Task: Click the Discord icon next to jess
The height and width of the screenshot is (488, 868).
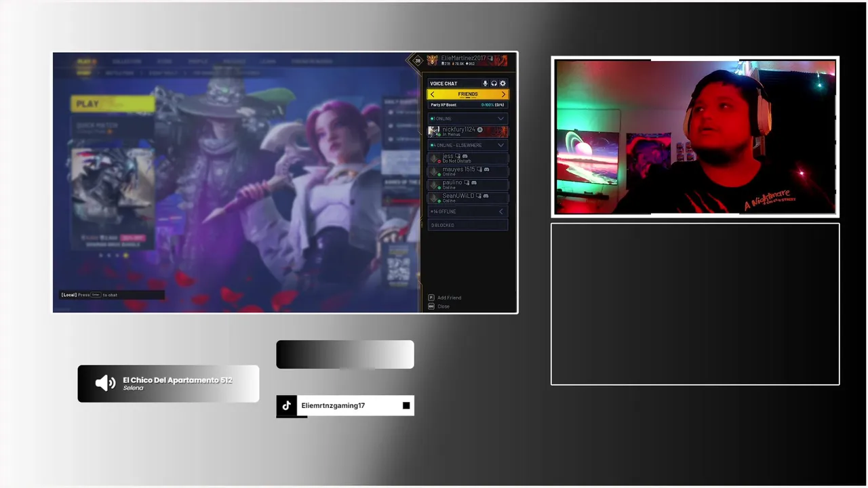Action: (465, 157)
